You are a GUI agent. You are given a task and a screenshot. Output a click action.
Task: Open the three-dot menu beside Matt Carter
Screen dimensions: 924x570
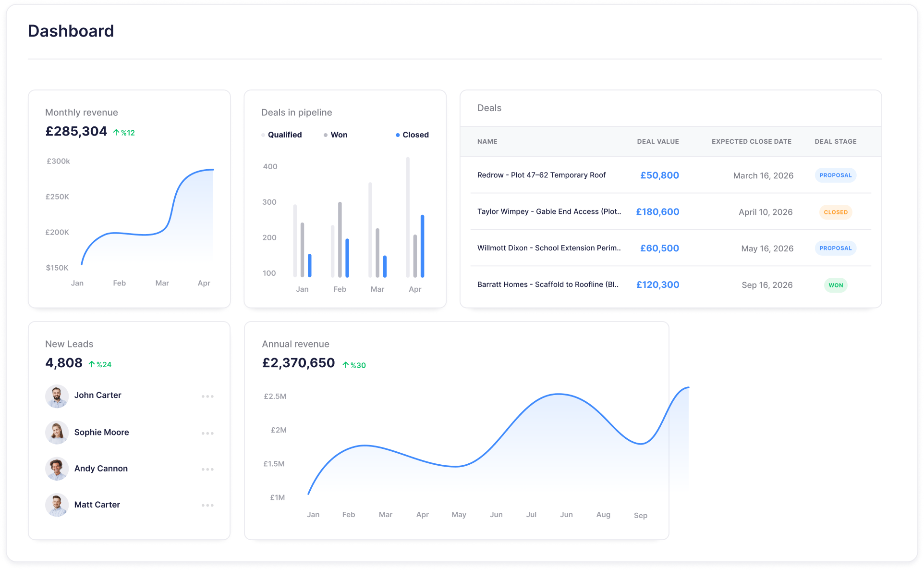(x=207, y=506)
